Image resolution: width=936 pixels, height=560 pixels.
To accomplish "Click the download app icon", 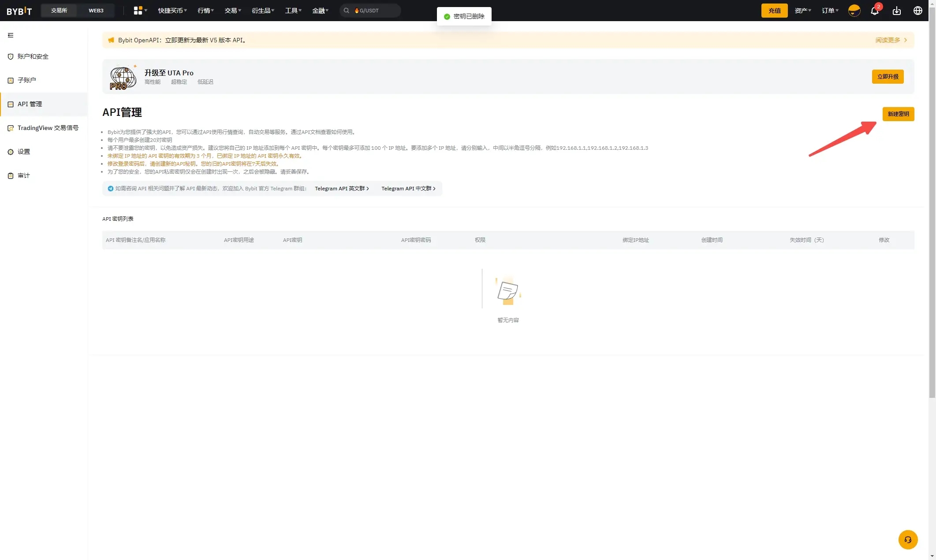I will [897, 11].
